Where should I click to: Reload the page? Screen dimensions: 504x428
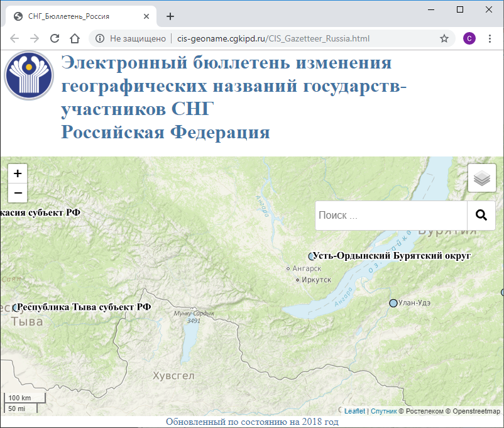tap(54, 38)
